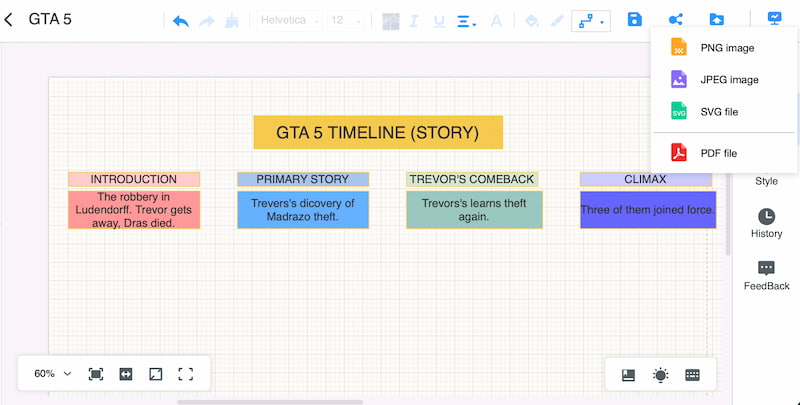Click the line color pen icon

coord(557,21)
